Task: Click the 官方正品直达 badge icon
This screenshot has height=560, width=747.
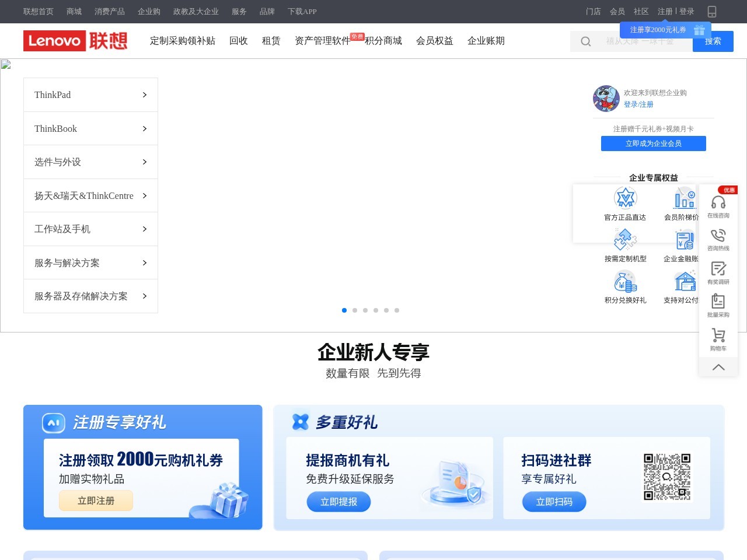Action: [626, 198]
